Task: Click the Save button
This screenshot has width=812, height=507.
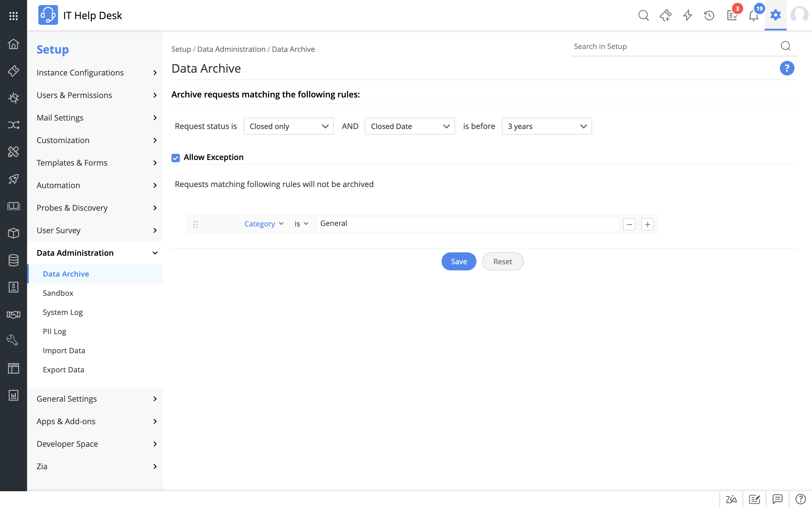Action: click(x=459, y=262)
